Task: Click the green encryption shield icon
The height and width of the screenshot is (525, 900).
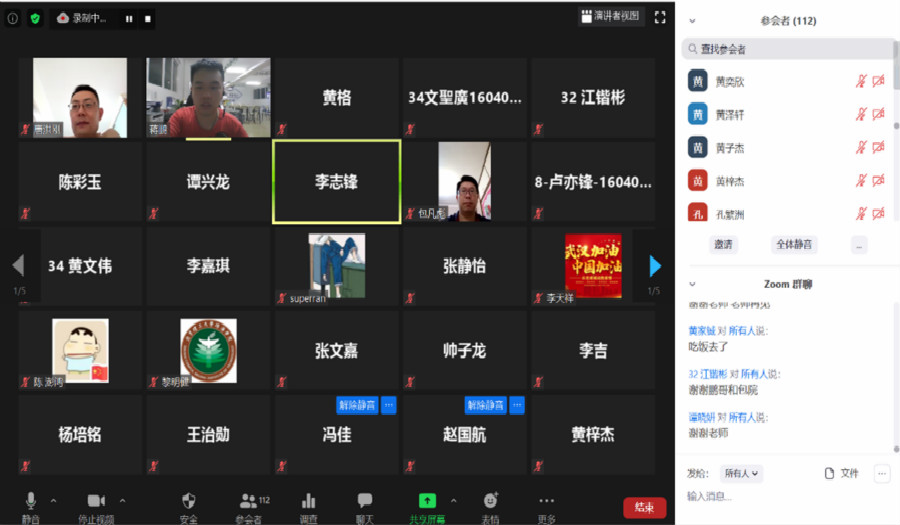Action: click(x=35, y=18)
